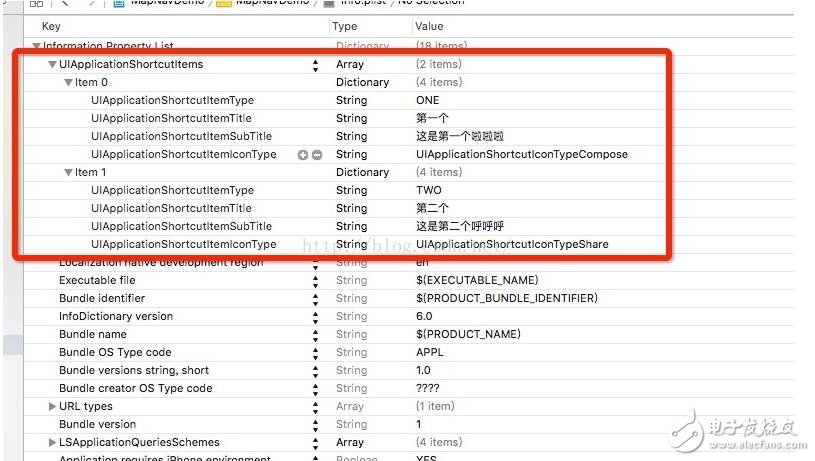Select the value $(EXECUTABLE_NAME)
815x461 pixels.
coord(477,281)
